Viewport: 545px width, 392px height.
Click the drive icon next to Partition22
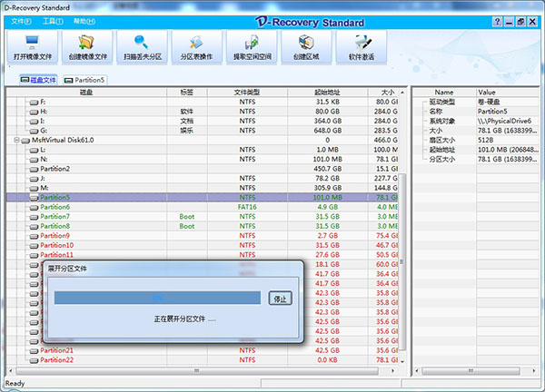[x=34, y=360]
